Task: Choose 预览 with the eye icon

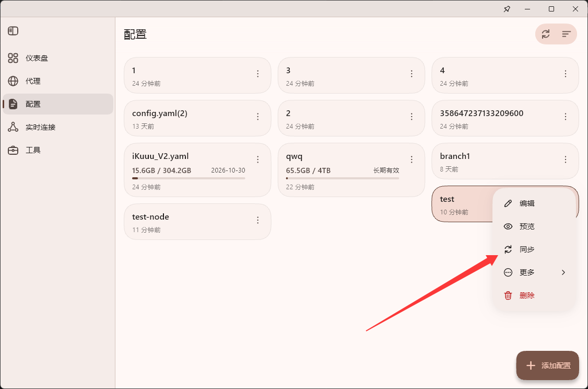Action: click(x=534, y=226)
